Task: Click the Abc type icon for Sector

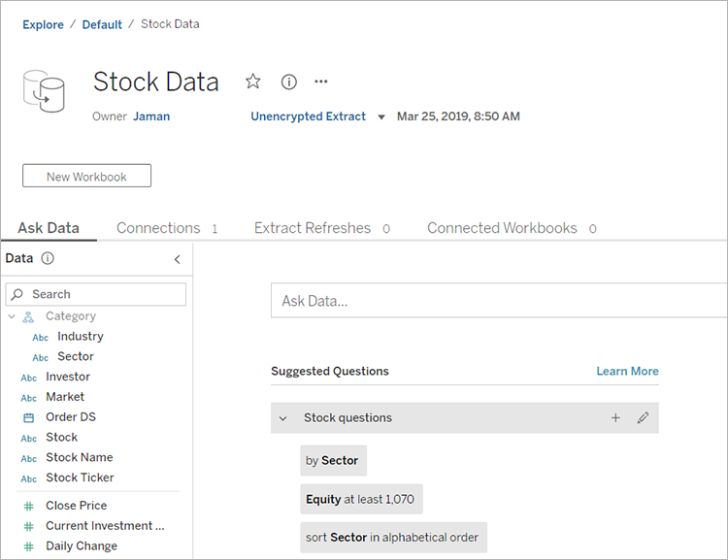Action: click(x=41, y=357)
